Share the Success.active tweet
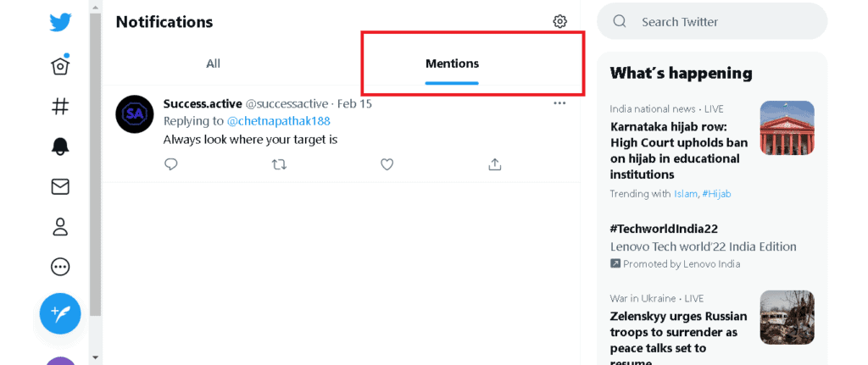The width and height of the screenshot is (868, 365). 495,164
